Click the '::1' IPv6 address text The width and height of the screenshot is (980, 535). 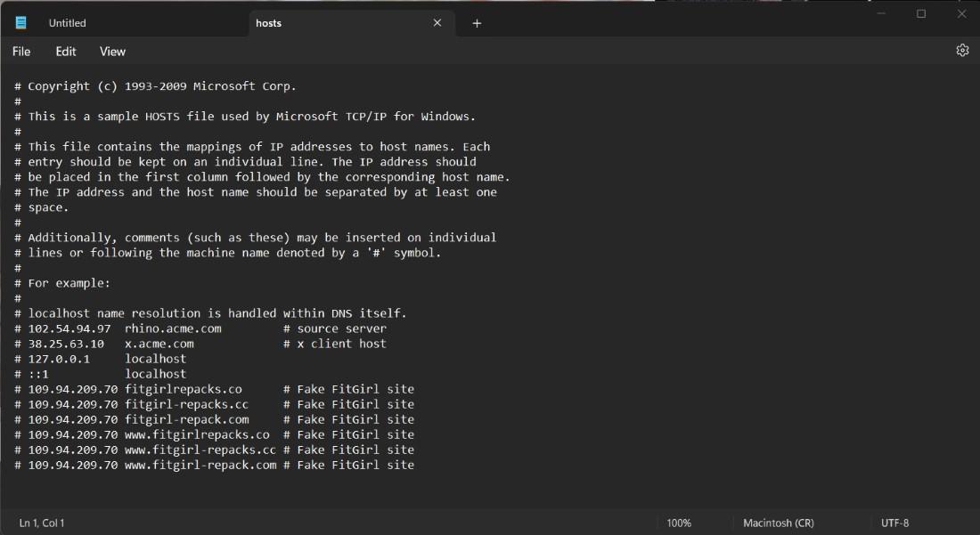38,374
